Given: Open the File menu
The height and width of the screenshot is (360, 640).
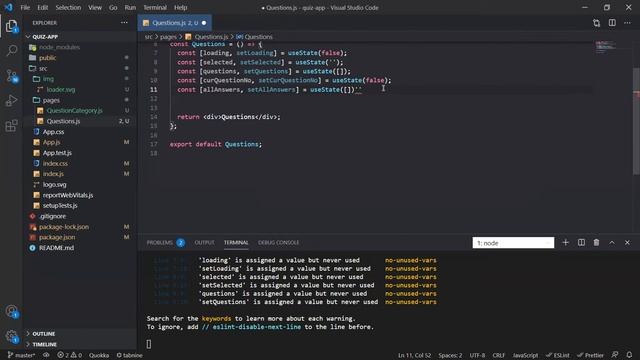Looking at the screenshot, I should (25, 7).
